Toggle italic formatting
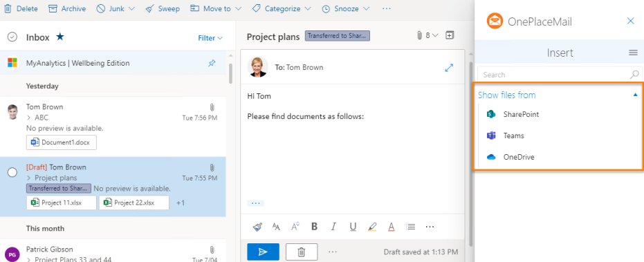 point(334,227)
